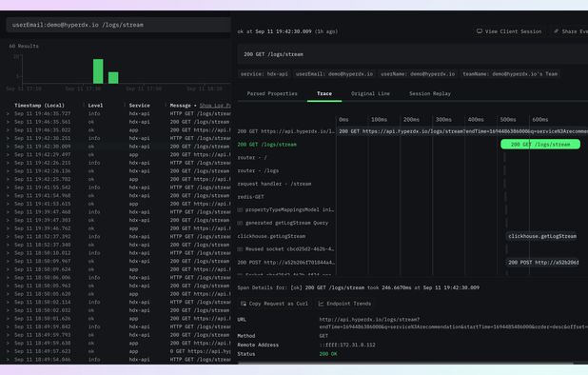Select the top 200 GET https://api.hyperdx.io span bar
This screenshot has height=375, width=588.
(x=462, y=131)
